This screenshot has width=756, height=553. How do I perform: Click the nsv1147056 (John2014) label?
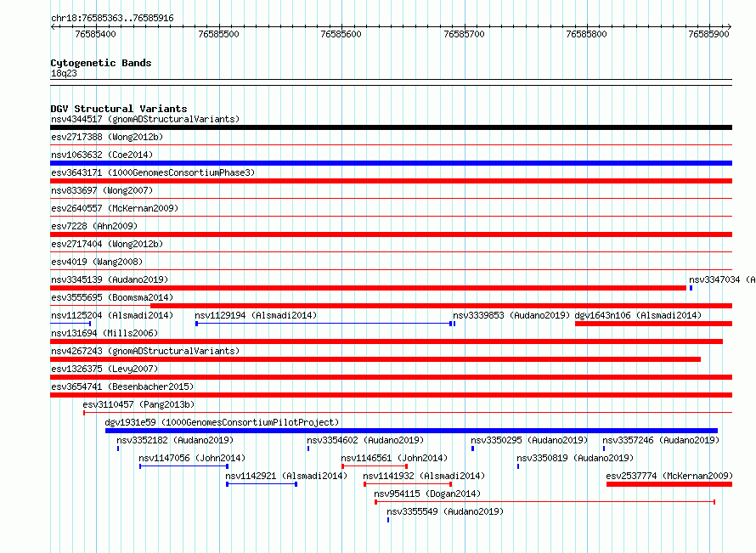click(192, 458)
